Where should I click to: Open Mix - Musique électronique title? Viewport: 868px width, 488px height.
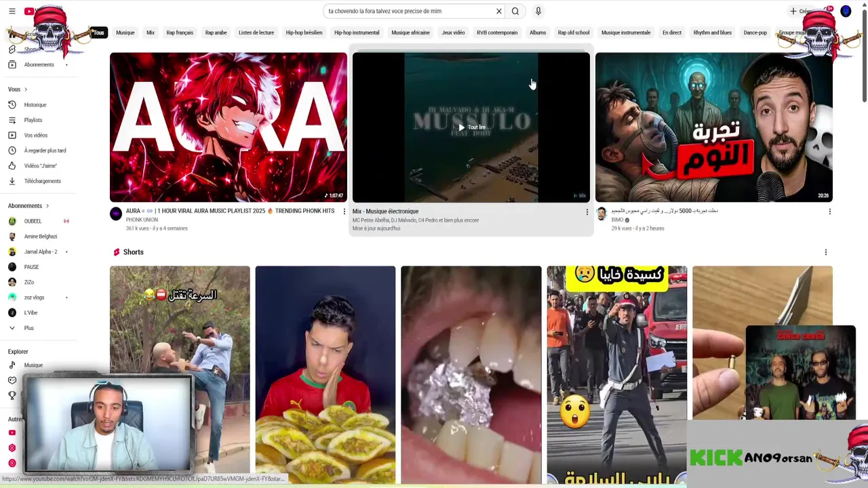[x=385, y=211]
